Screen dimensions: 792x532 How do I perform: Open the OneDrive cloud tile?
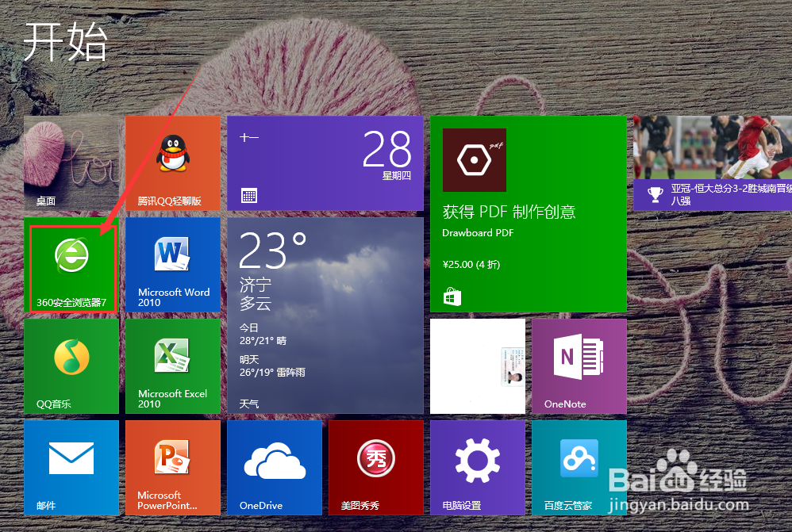click(x=275, y=468)
